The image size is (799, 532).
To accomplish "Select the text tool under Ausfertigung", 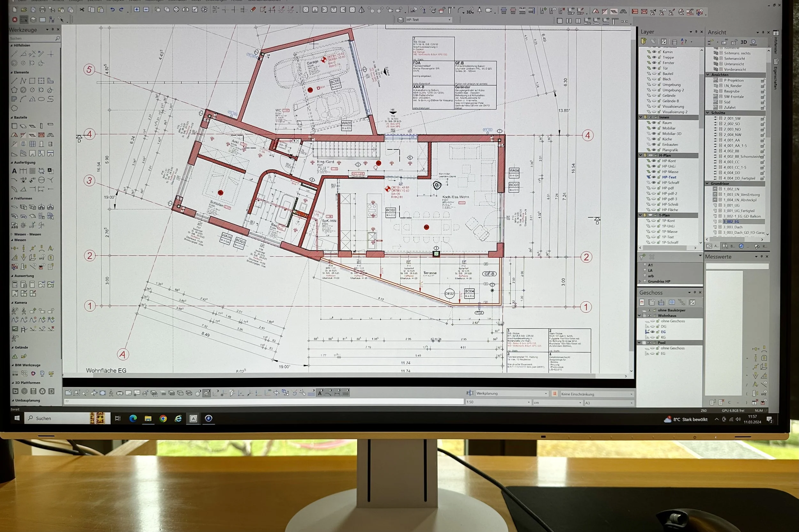I will point(14,171).
